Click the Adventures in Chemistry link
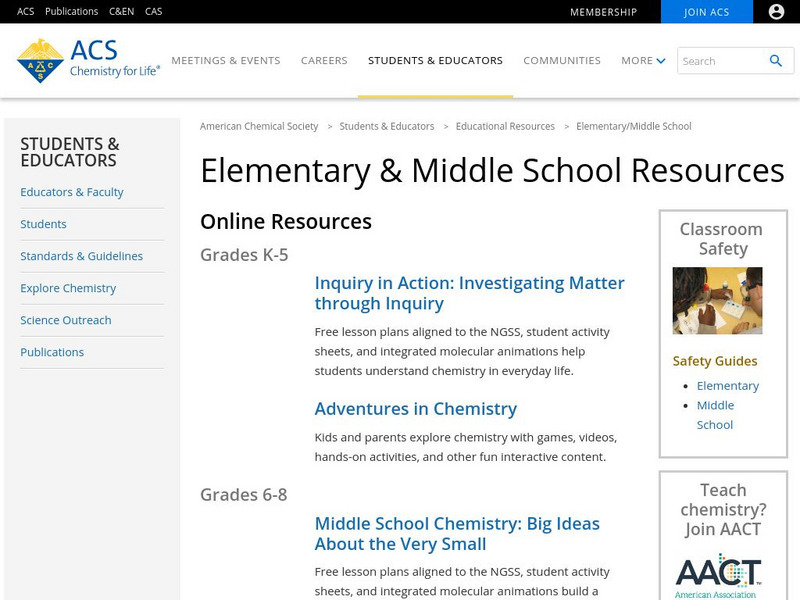 414,408
